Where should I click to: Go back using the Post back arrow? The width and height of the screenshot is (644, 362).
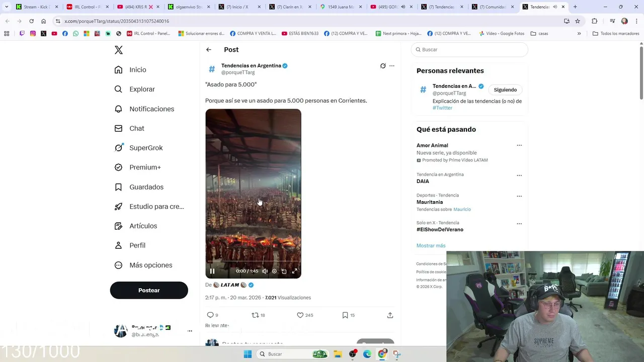(209, 50)
